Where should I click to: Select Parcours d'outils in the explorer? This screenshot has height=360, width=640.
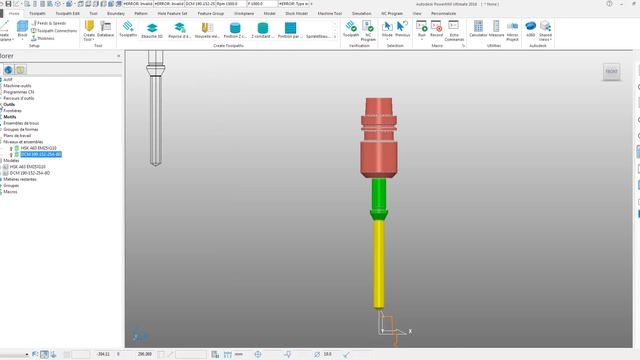click(19, 98)
